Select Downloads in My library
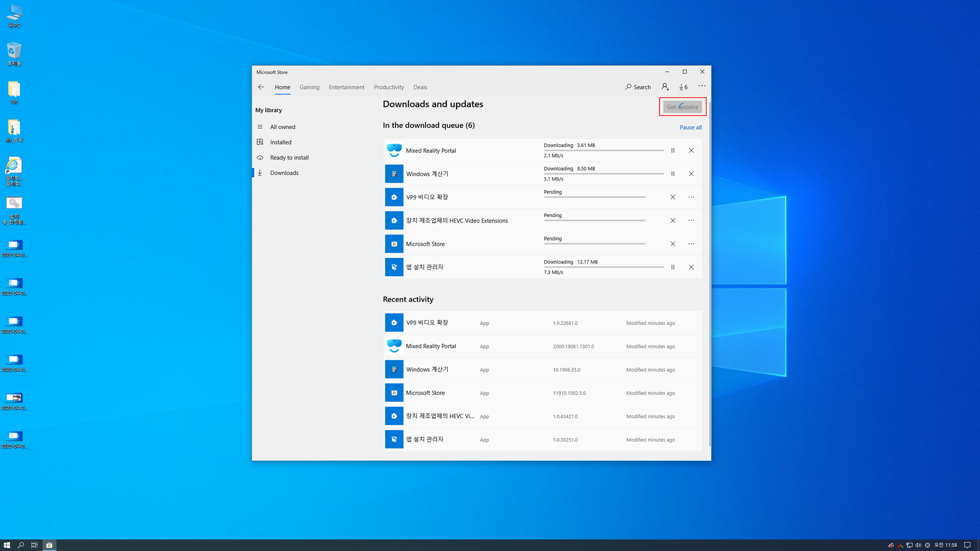The height and width of the screenshot is (551, 980). (x=284, y=173)
